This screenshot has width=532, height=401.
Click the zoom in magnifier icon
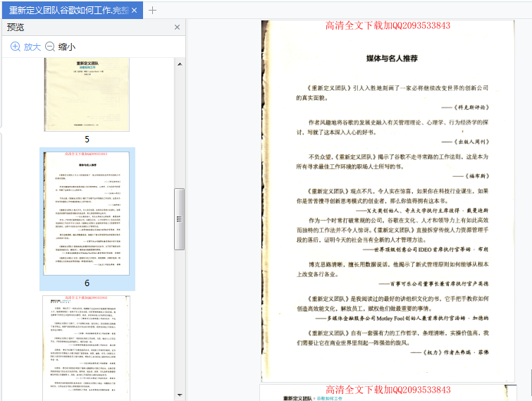point(16,47)
